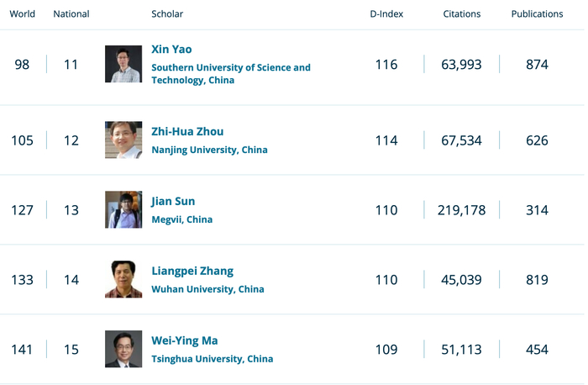Visit the Liangpei Zhang profile link
Image resolution: width=588 pixels, height=385 pixels.
click(x=192, y=271)
